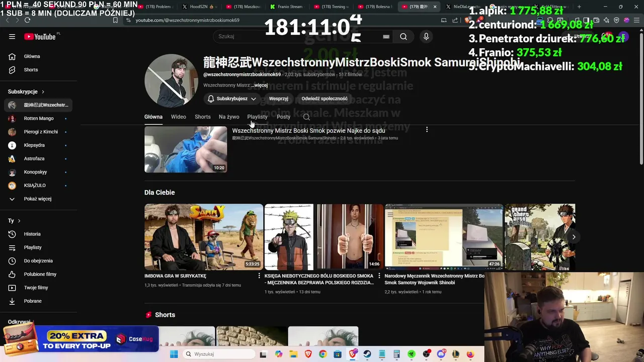Image resolution: width=644 pixels, height=362 pixels.
Task: Open Rotten Mango subscription
Action: (x=38, y=118)
